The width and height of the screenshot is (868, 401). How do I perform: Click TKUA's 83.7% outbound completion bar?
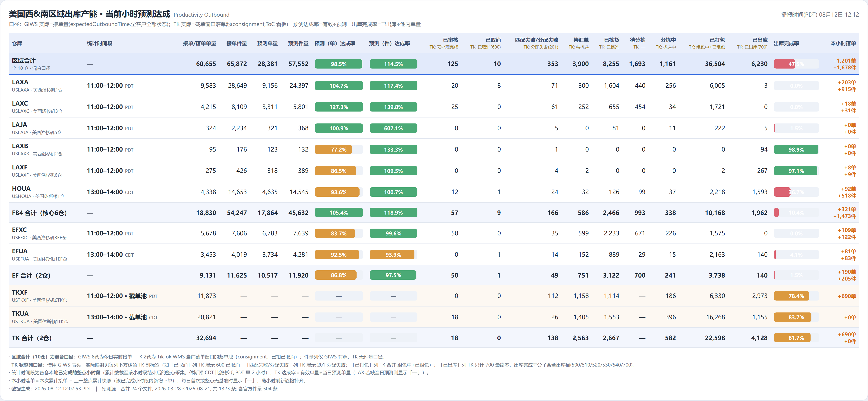792,317
